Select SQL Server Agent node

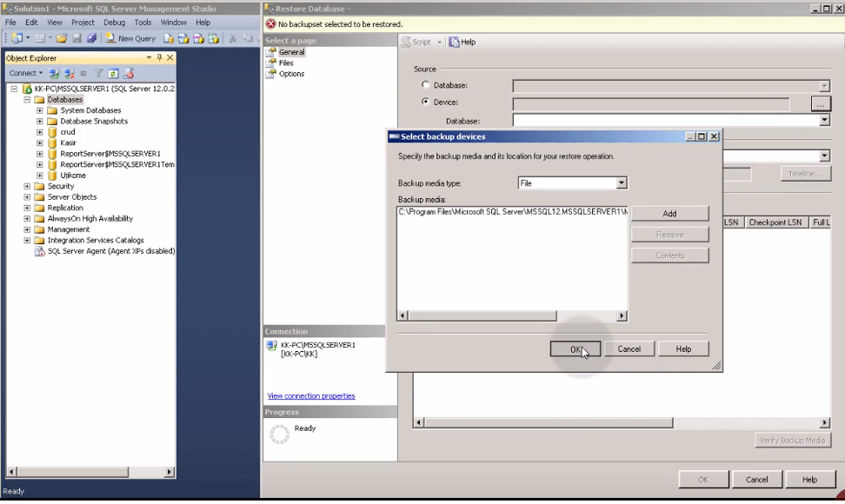(x=111, y=251)
